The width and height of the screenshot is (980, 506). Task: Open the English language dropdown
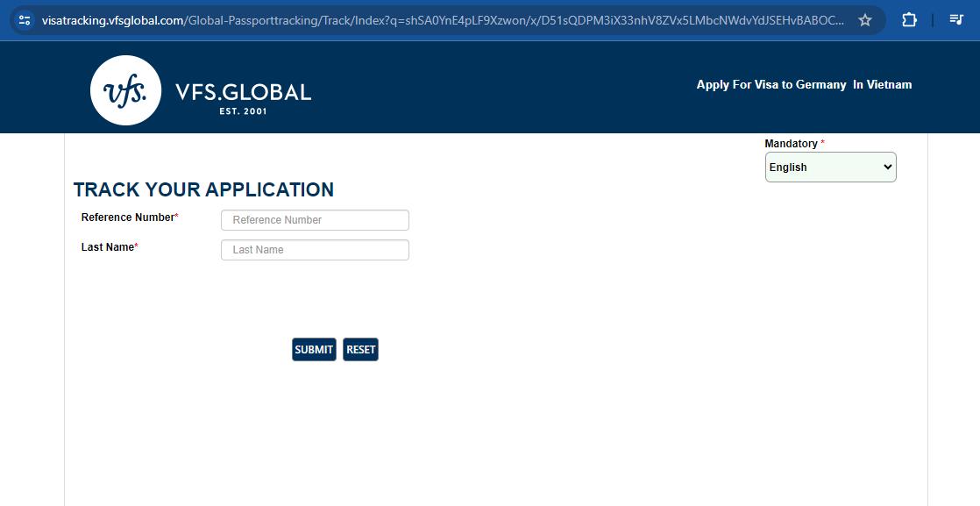(x=831, y=167)
